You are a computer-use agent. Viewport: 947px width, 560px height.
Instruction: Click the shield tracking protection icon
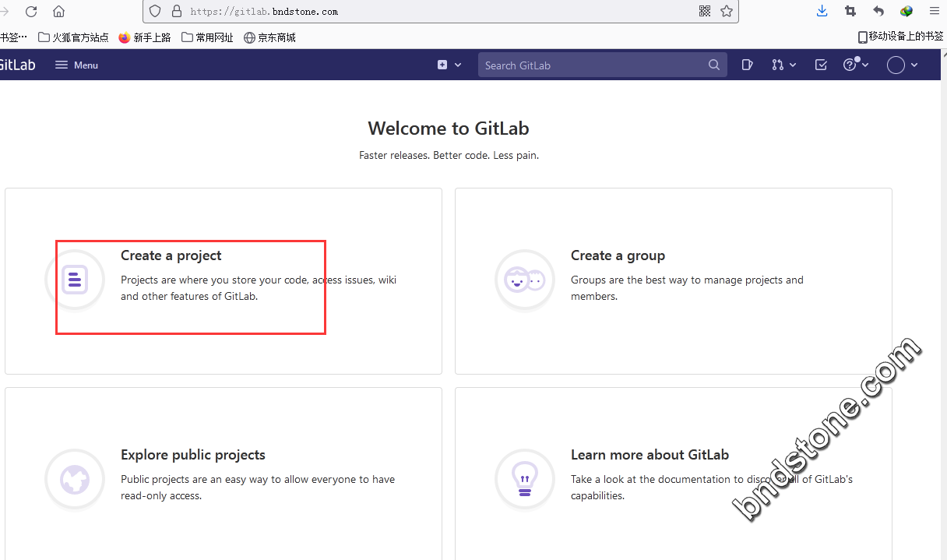click(155, 12)
